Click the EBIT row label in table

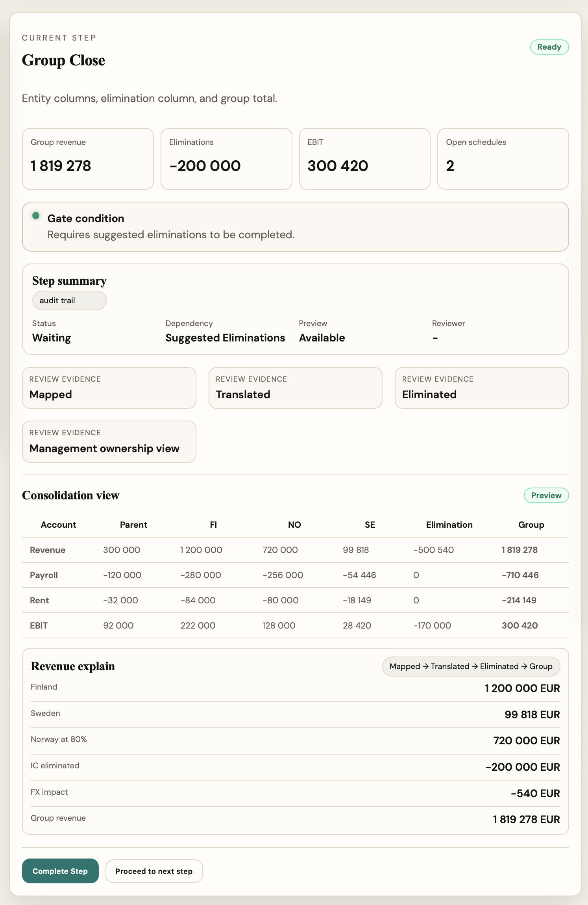coord(39,625)
